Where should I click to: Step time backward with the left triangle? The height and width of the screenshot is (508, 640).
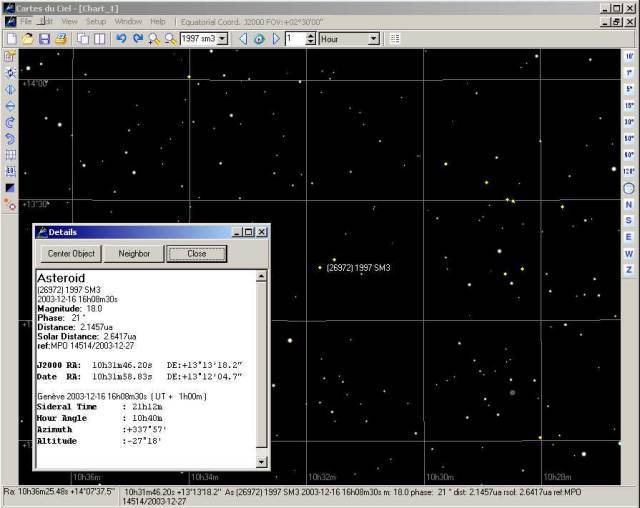click(x=243, y=39)
